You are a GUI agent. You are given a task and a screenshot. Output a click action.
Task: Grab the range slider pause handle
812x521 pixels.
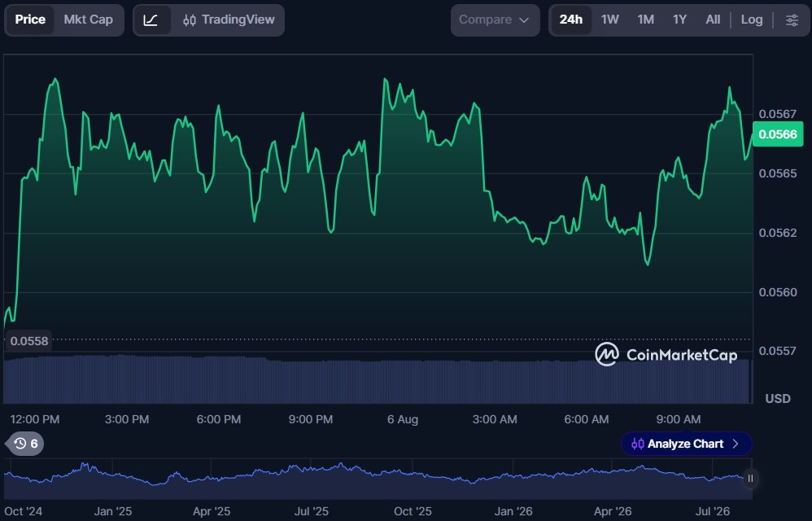pyautogui.click(x=750, y=479)
